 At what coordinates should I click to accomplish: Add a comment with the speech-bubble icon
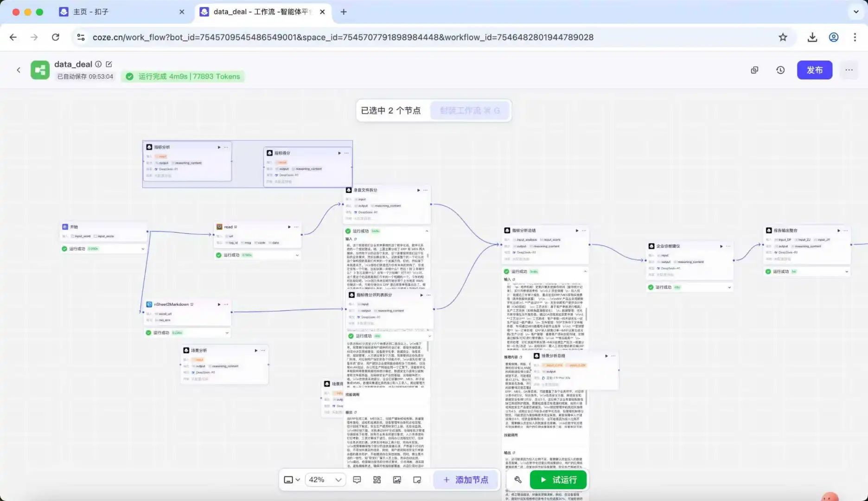[357, 480]
